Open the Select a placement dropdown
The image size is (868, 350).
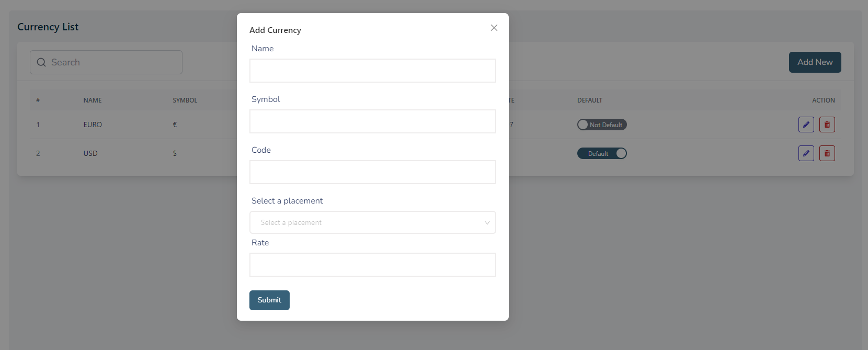(373, 222)
